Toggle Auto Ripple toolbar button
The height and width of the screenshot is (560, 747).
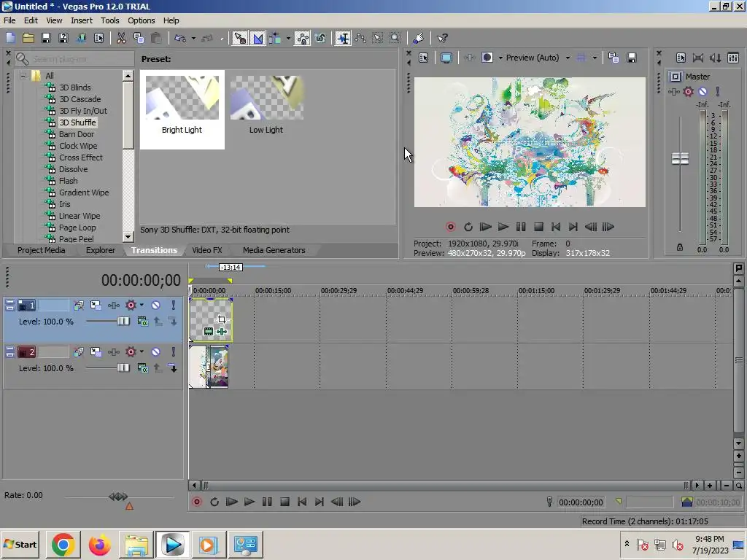pos(275,38)
